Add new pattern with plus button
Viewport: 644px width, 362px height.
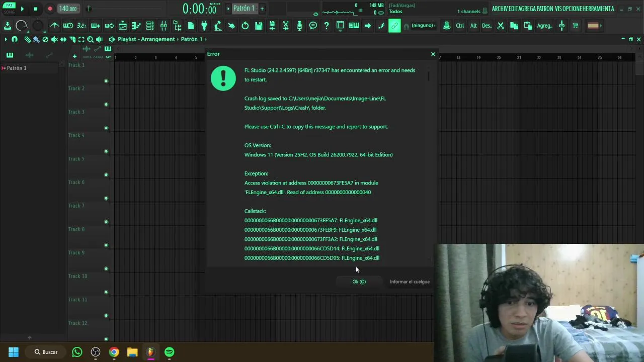tap(262, 9)
